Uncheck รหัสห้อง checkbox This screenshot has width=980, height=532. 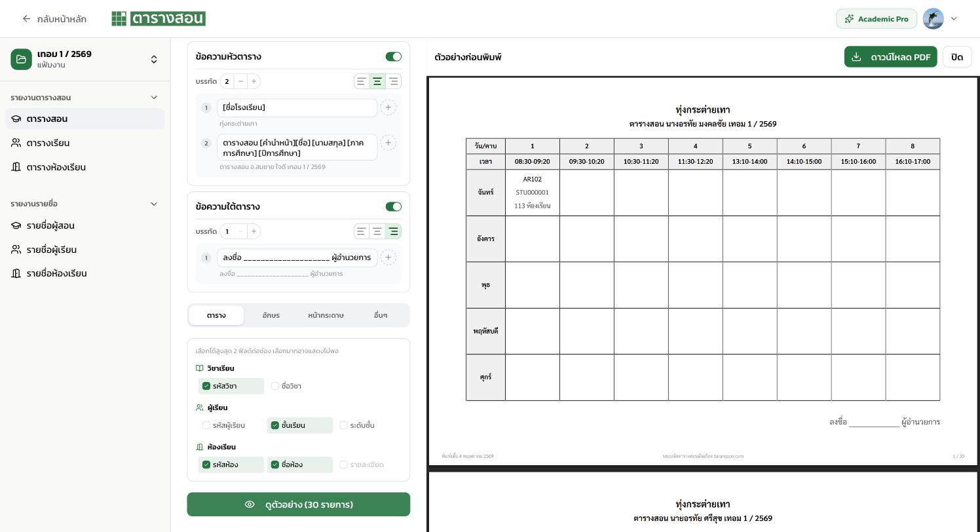point(206,465)
